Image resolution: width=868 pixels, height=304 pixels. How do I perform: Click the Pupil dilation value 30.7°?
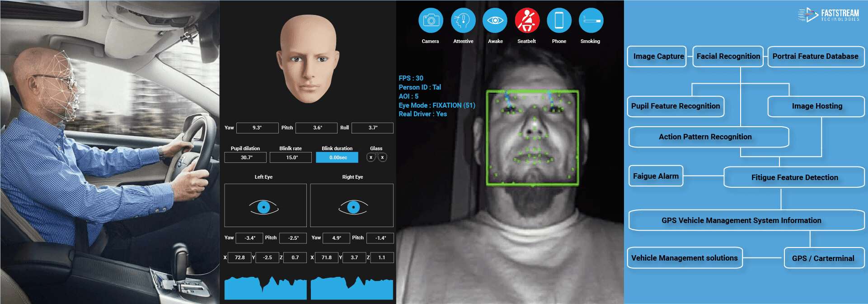pyautogui.click(x=245, y=157)
